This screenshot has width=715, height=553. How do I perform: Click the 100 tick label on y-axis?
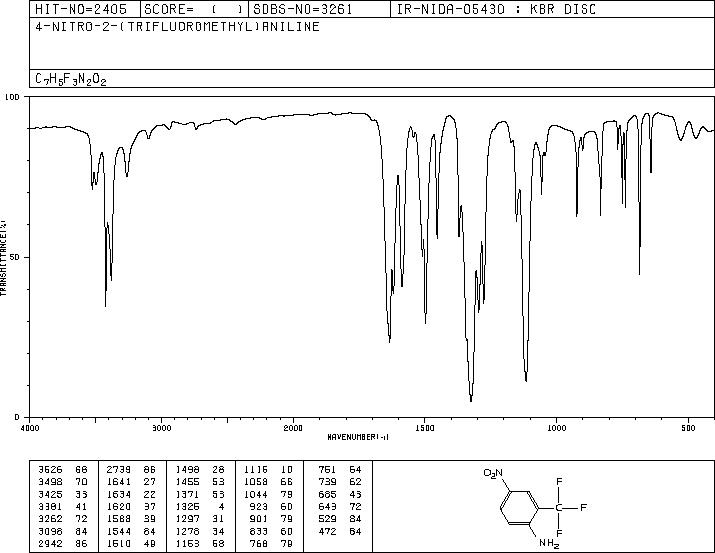click(x=12, y=97)
